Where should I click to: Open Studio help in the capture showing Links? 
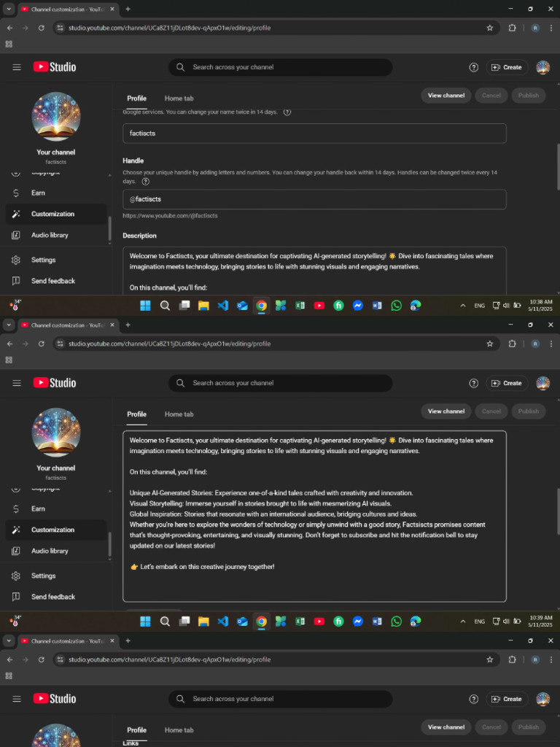473,699
